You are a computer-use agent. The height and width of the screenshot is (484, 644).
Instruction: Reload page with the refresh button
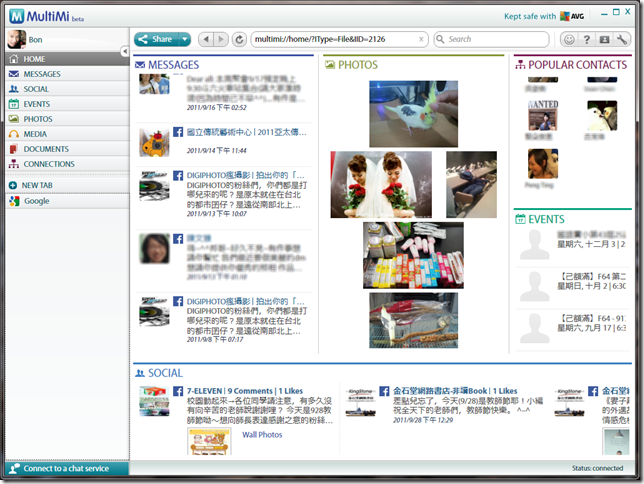click(x=239, y=40)
